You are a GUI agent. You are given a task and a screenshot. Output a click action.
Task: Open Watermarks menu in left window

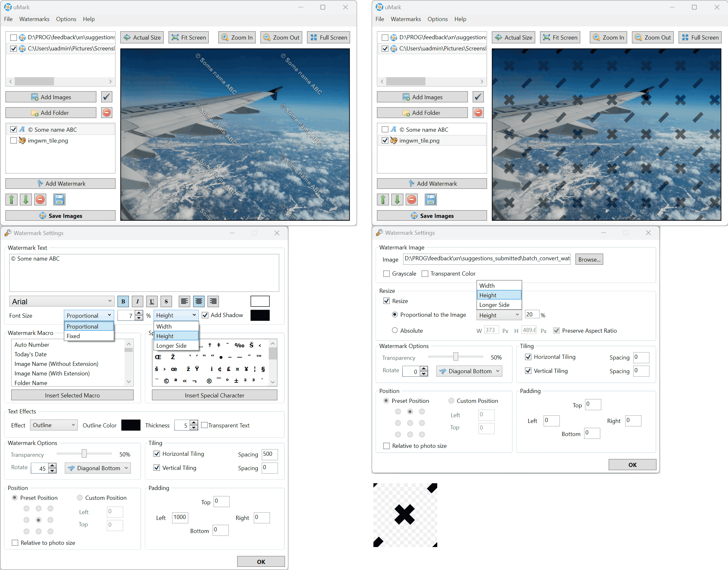34,19
